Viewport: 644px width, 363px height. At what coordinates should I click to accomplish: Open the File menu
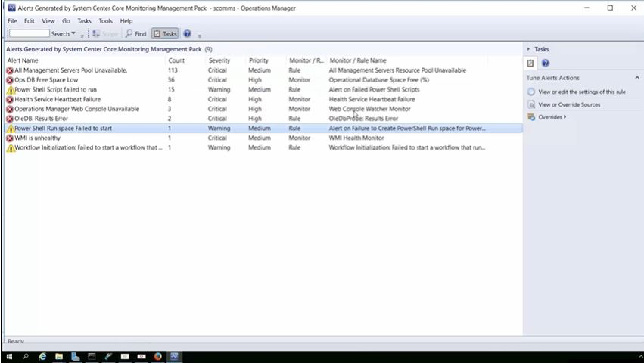[12, 21]
